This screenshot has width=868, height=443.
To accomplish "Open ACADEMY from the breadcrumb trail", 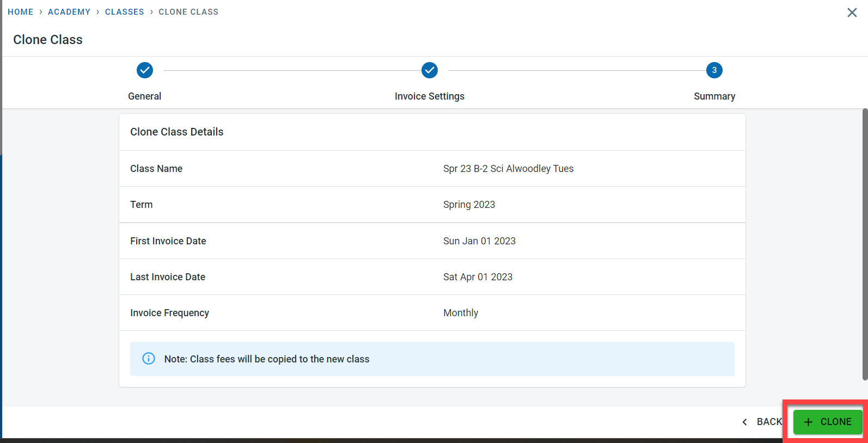I will 69,12.
